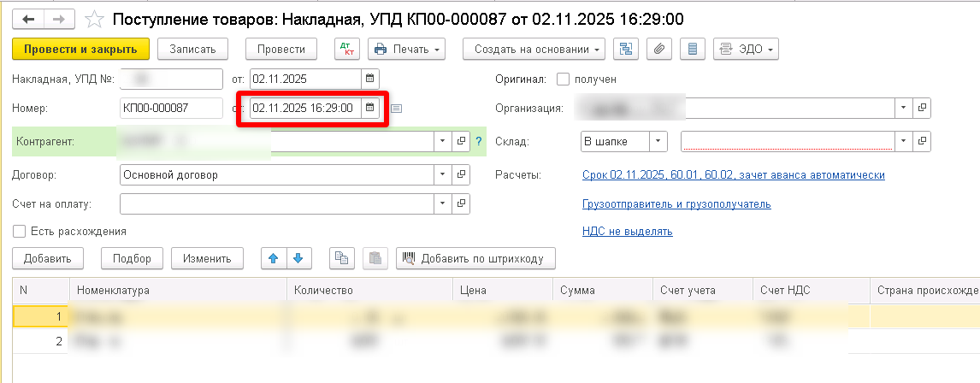The width and height of the screenshot is (980, 383).
Task: Click the Провести button
Action: pos(281,50)
